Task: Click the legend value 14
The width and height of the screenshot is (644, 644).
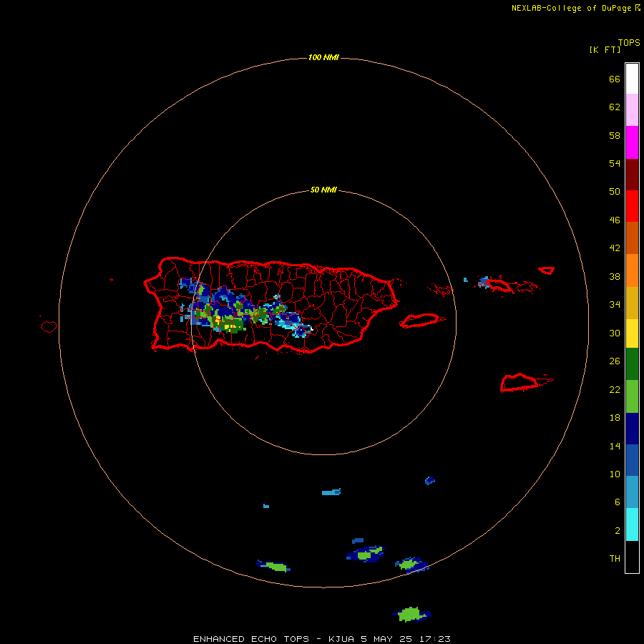Action: point(615,446)
